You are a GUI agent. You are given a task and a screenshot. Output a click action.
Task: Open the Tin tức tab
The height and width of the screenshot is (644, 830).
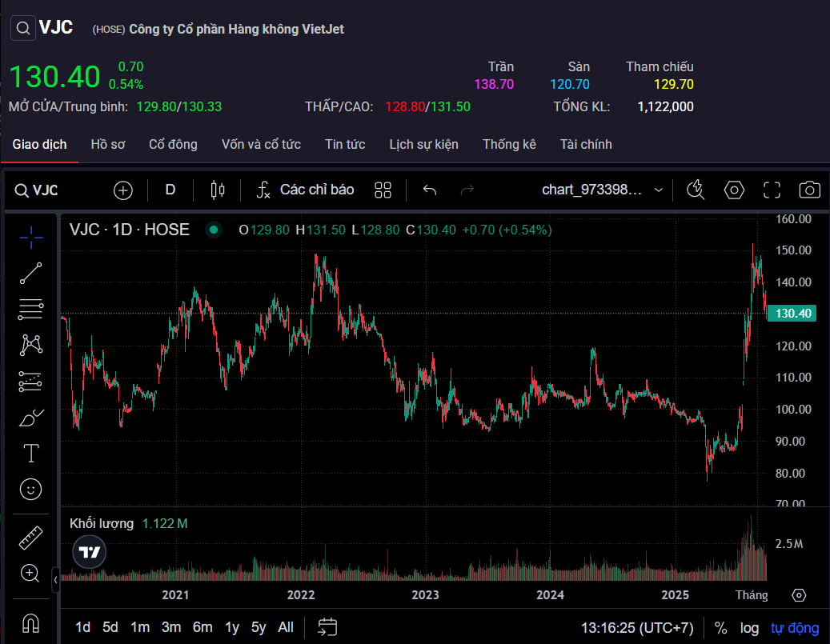coord(345,145)
